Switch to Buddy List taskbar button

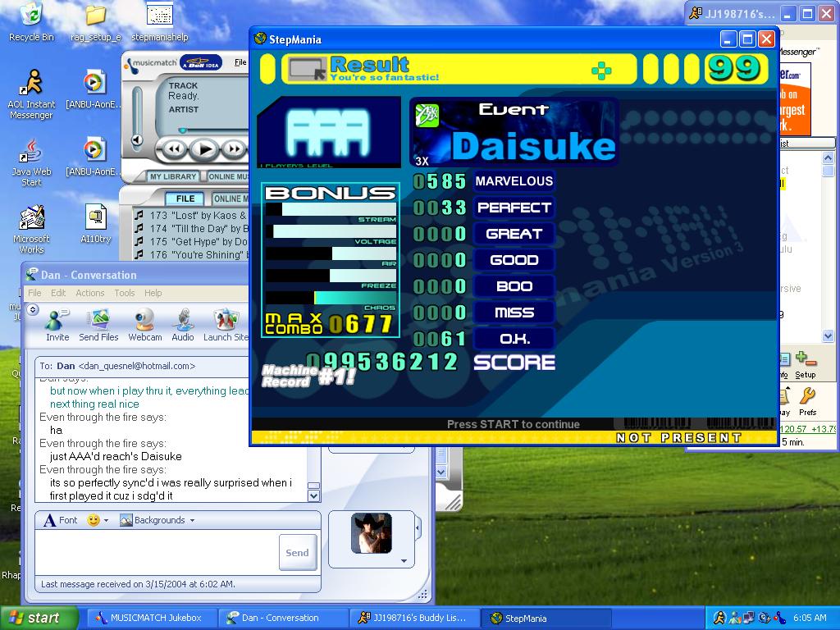point(414,618)
